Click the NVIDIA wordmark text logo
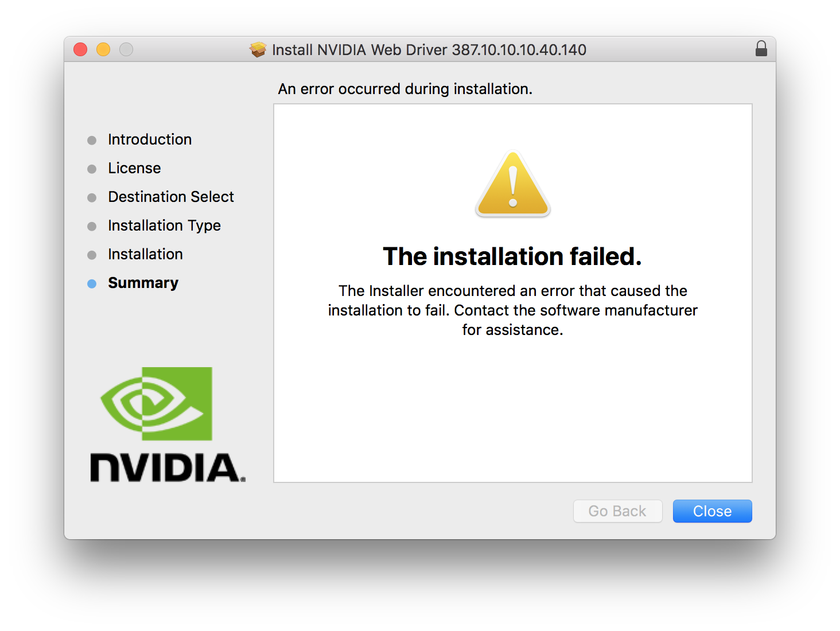The width and height of the screenshot is (840, 631). point(168,468)
